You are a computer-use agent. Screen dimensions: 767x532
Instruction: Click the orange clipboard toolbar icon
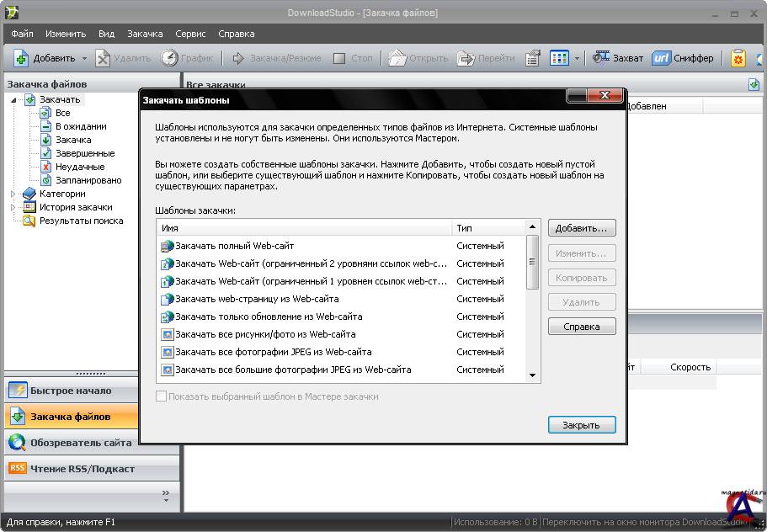pyautogui.click(x=738, y=58)
